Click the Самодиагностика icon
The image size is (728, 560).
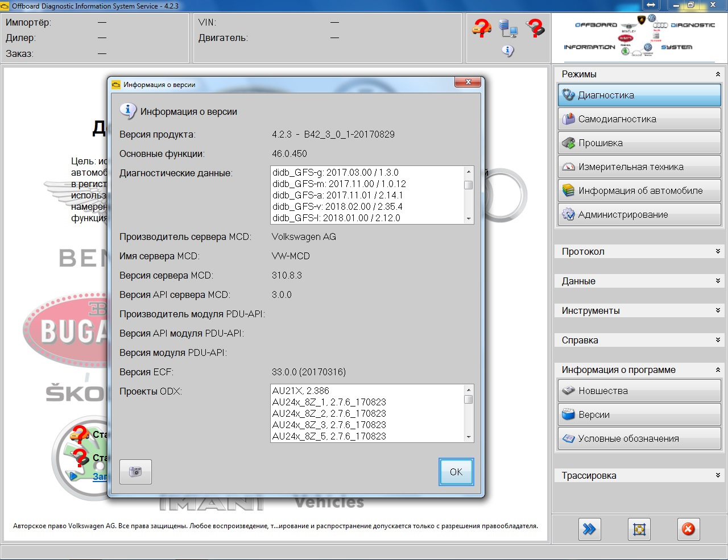pyautogui.click(x=568, y=119)
